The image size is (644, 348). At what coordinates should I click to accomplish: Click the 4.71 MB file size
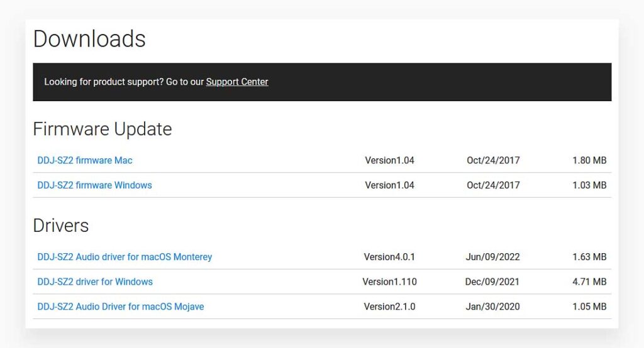click(589, 281)
